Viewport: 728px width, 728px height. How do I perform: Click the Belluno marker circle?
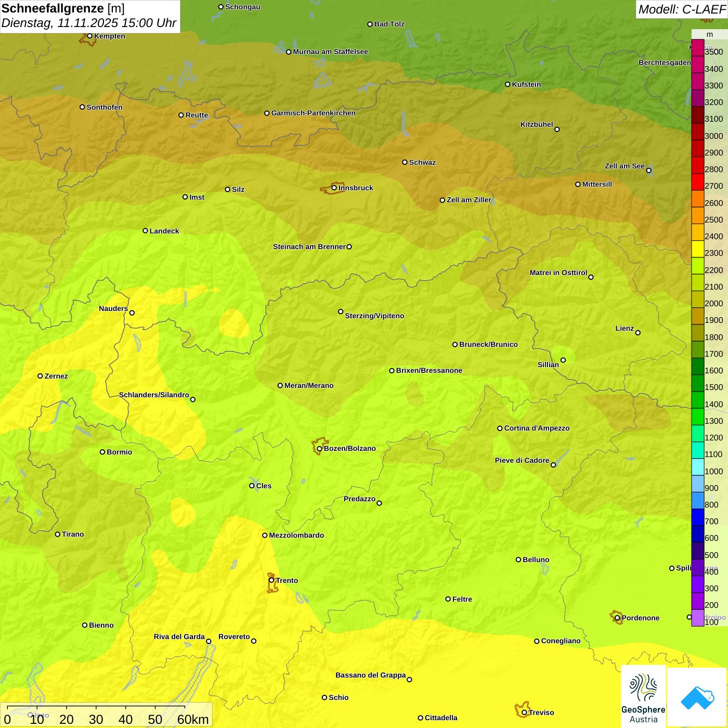tap(518, 560)
